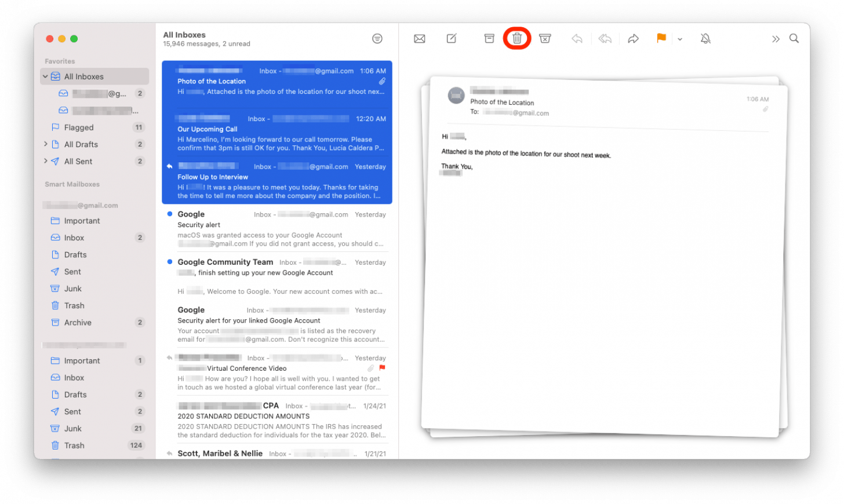Toggle the message filter button
844x504 pixels.
377,39
